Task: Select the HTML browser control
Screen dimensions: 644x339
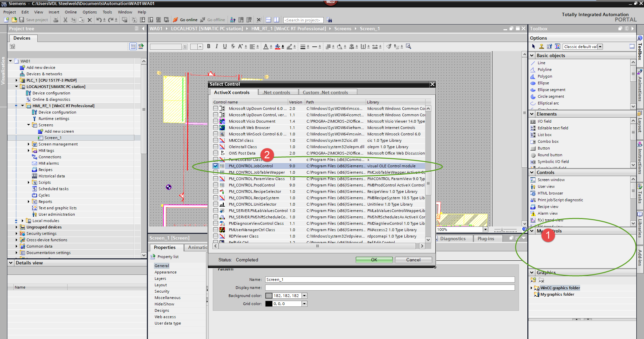Action: pyautogui.click(x=550, y=193)
